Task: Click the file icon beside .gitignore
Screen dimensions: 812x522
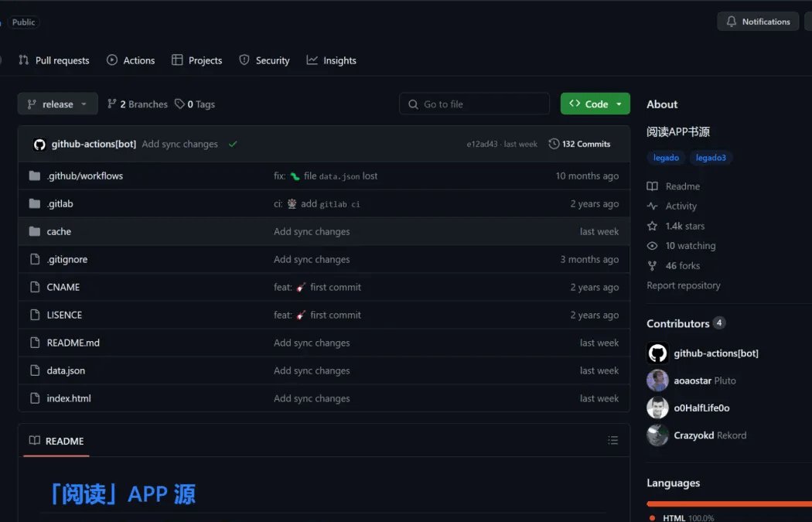Action: click(35, 259)
